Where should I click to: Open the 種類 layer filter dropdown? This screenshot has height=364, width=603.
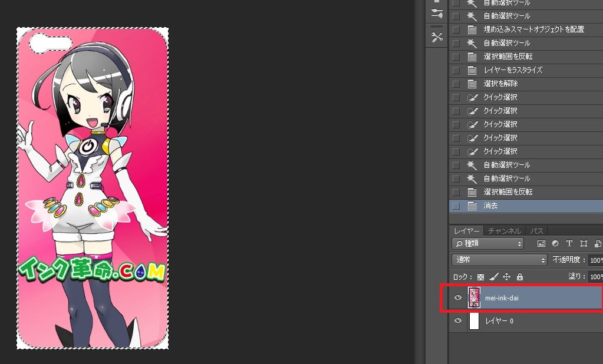click(x=488, y=243)
